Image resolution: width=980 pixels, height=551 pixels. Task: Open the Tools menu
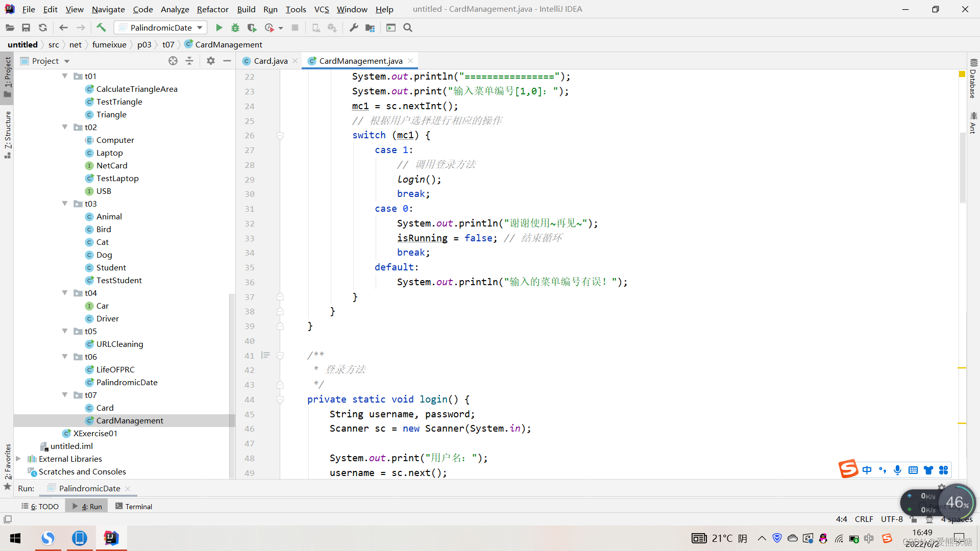296,9
